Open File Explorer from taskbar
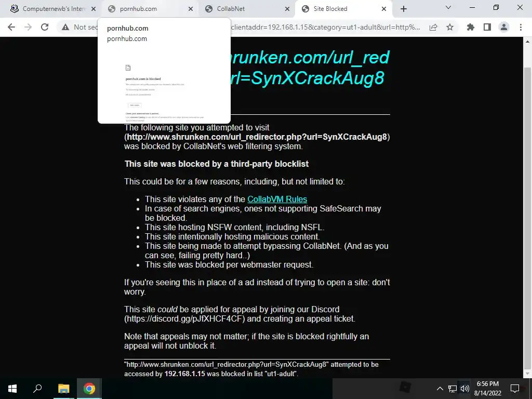Image resolution: width=532 pixels, height=399 pixels. [x=63, y=389]
